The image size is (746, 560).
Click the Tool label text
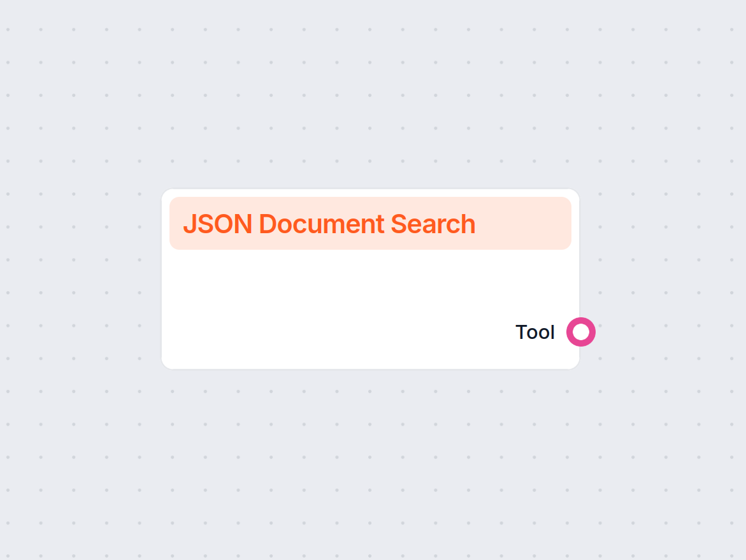[534, 331]
